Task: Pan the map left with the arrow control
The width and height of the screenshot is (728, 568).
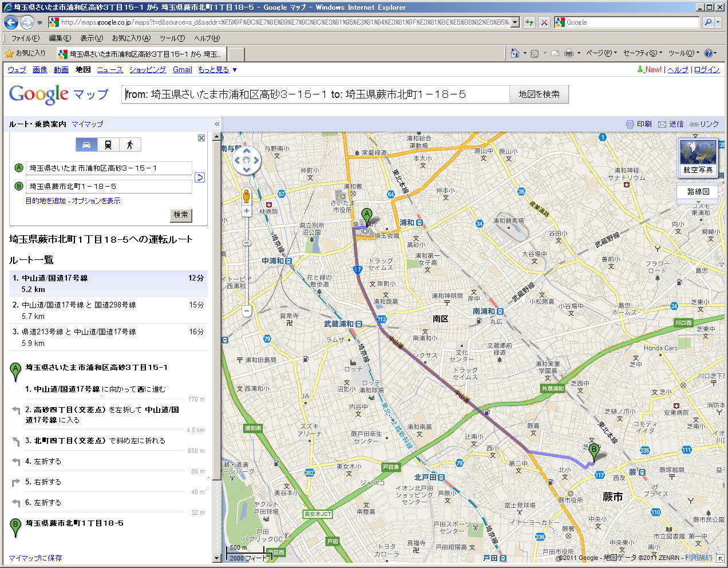Action: (x=238, y=161)
